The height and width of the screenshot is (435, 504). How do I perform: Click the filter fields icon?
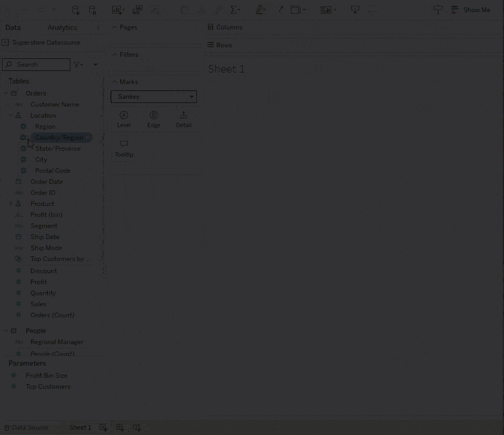(x=77, y=65)
